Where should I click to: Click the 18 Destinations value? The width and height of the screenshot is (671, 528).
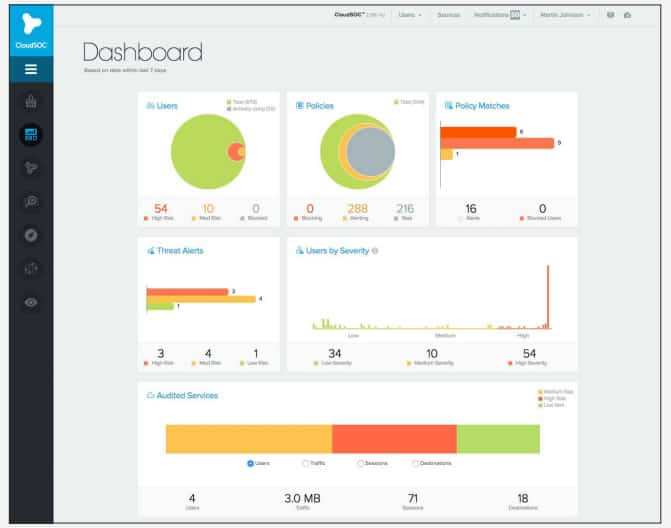pyautogui.click(x=523, y=498)
